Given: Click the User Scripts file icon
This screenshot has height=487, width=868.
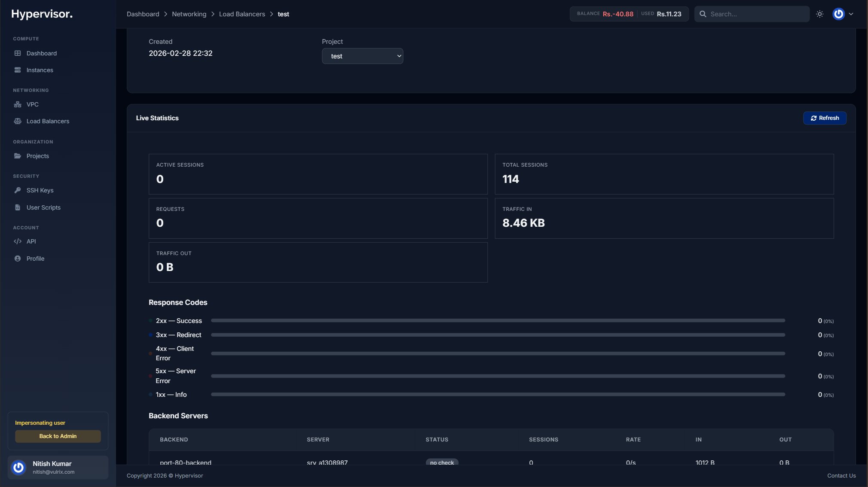Looking at the screenshot, I should (18, 207).
